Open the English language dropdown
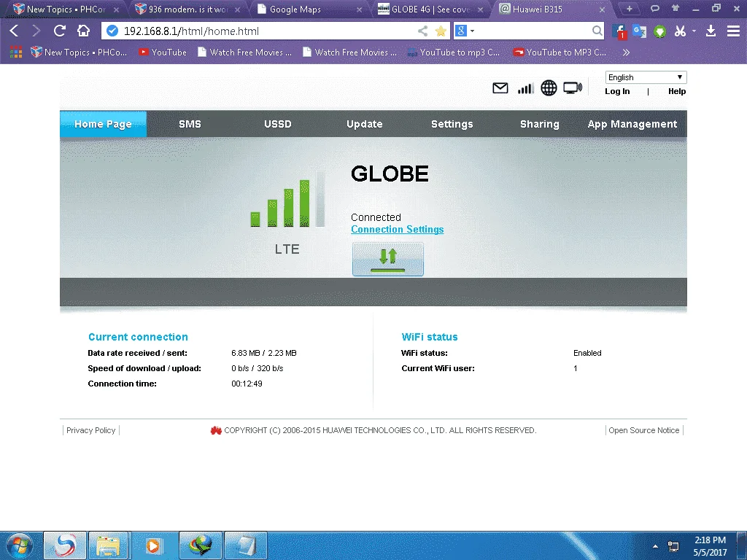Viewport: 747px width, 560px height. pyautogui.click(x=646, y=77)
